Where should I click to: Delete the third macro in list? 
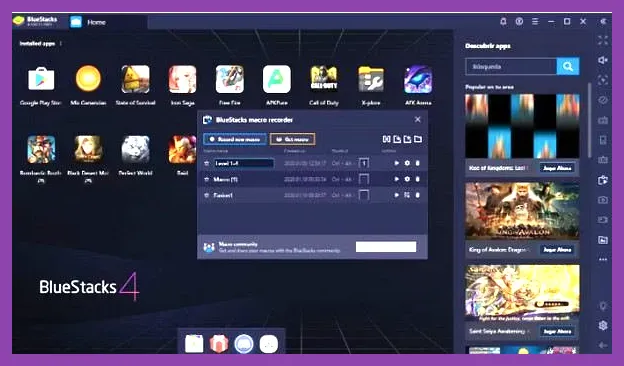pos(417,195)
